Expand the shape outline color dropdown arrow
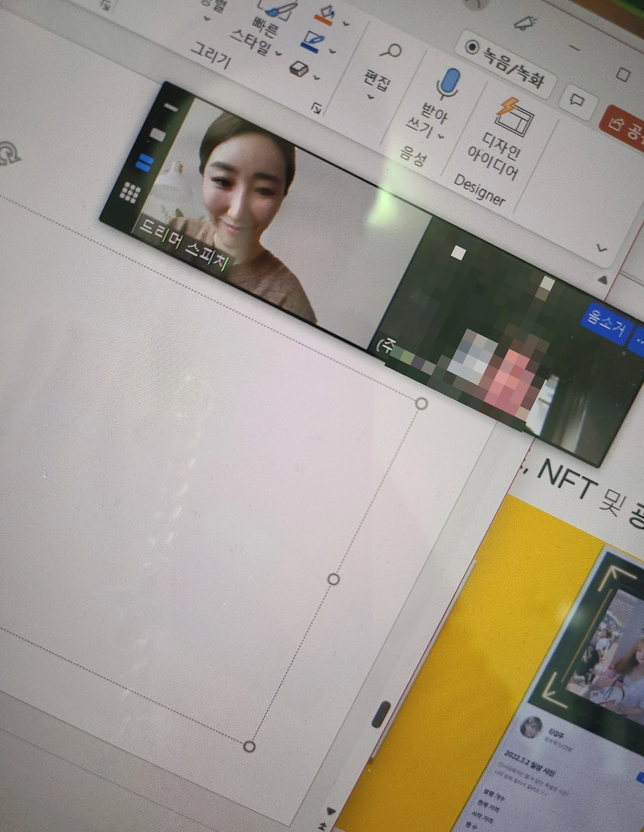The image size is (644, 832). [x=332, y=51]
